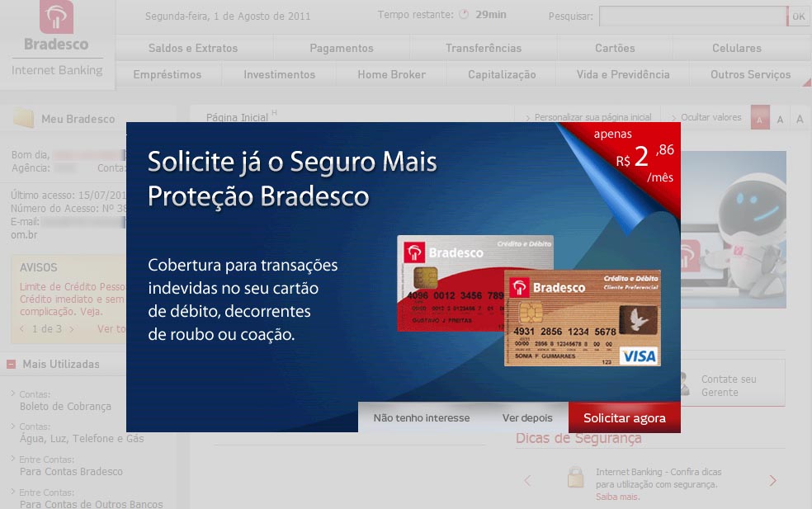The image size is (812, 509).
Task: Open the Pagamentos menu
Action: pyautogui.click(x=341, y=48)
